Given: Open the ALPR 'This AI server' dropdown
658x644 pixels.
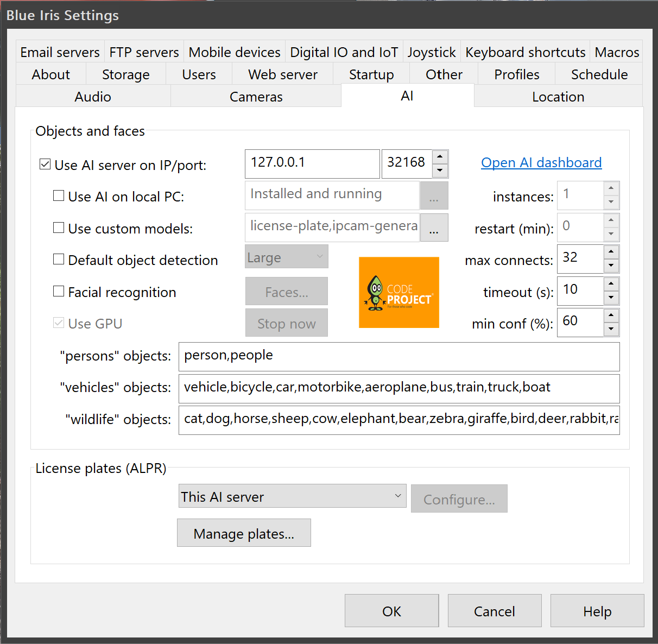Looking at the screenshot, I should [x=292, y=496].
